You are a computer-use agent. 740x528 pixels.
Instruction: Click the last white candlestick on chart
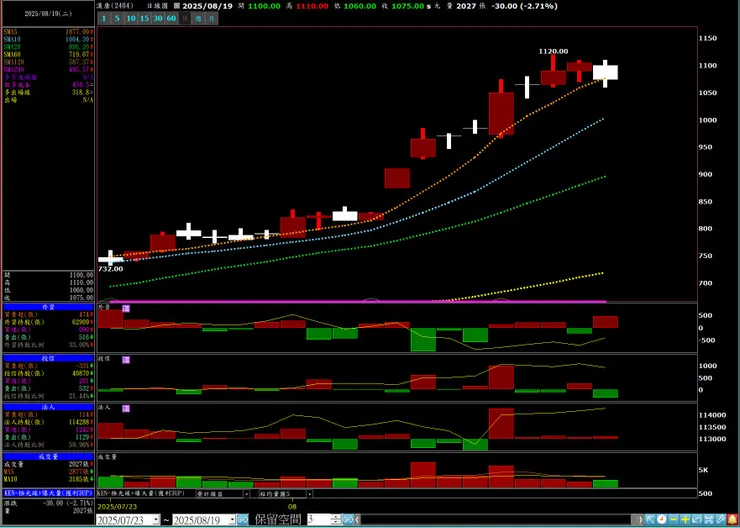(605, 73)
